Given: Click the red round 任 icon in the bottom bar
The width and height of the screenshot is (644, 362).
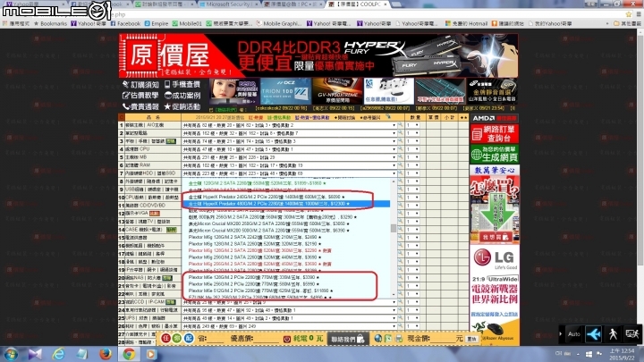Looking at the screenshot, I should tap(165, 339).
